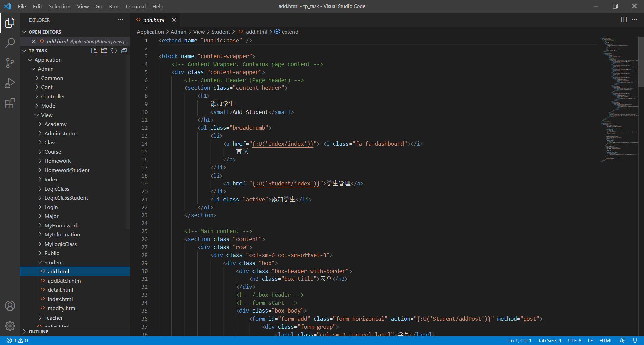
Task: Expand the MyInformation folder
Action: (x=75, y=234)
